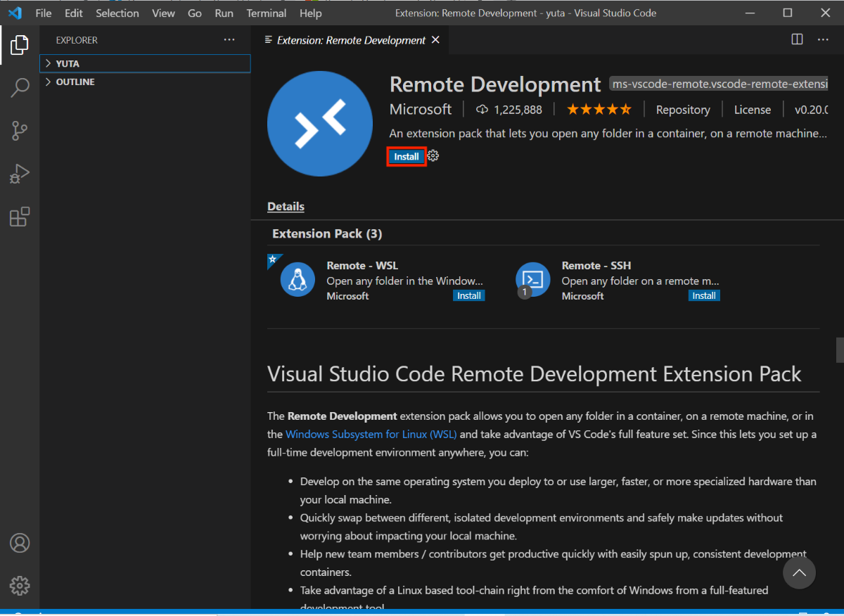Follow the Windows Subsystem for Linux (WSL) link
Screen dimensions: 844x616
pyautogui.click(x=371, y=435)
